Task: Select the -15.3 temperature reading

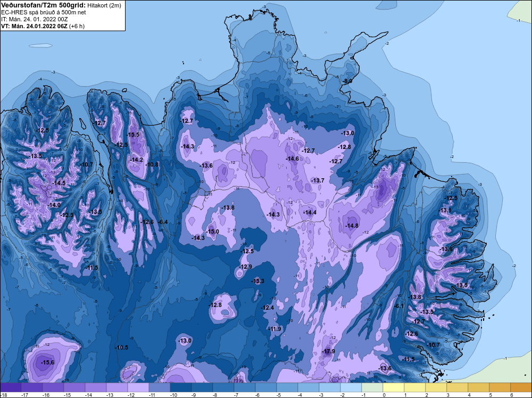Action: pyautogui.click(x=258, y=281)
